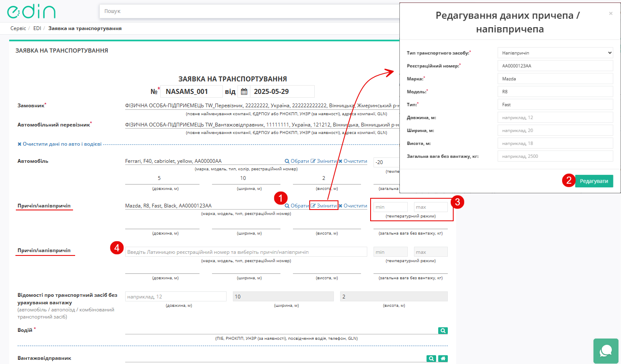Click 'Змінити' for the Mazda trailer row

pyautogui.click(x=324, y=206)
